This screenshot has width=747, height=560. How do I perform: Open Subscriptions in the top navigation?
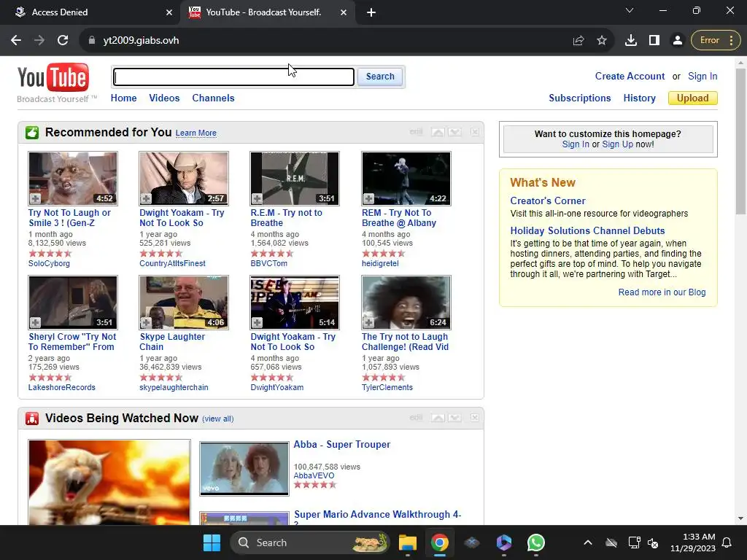point(580,98)
